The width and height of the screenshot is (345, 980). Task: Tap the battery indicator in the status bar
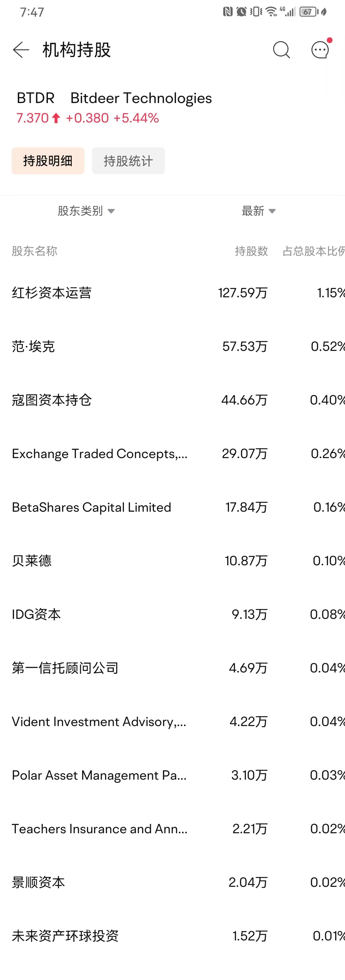tap(307, 12)
